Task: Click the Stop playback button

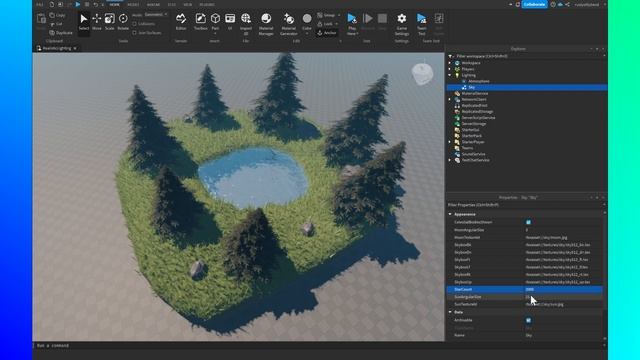Action: pyautogui.click(x=382, y=22)
